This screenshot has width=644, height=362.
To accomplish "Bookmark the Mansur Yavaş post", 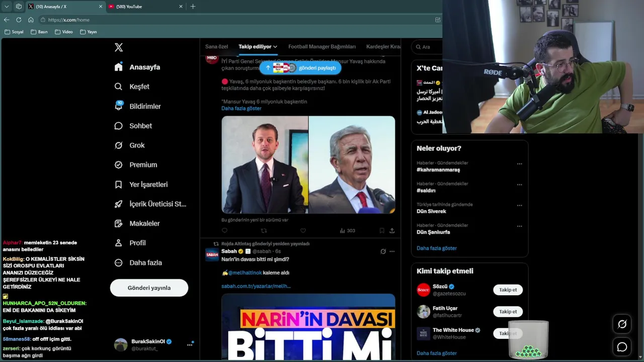I will 382,230.
